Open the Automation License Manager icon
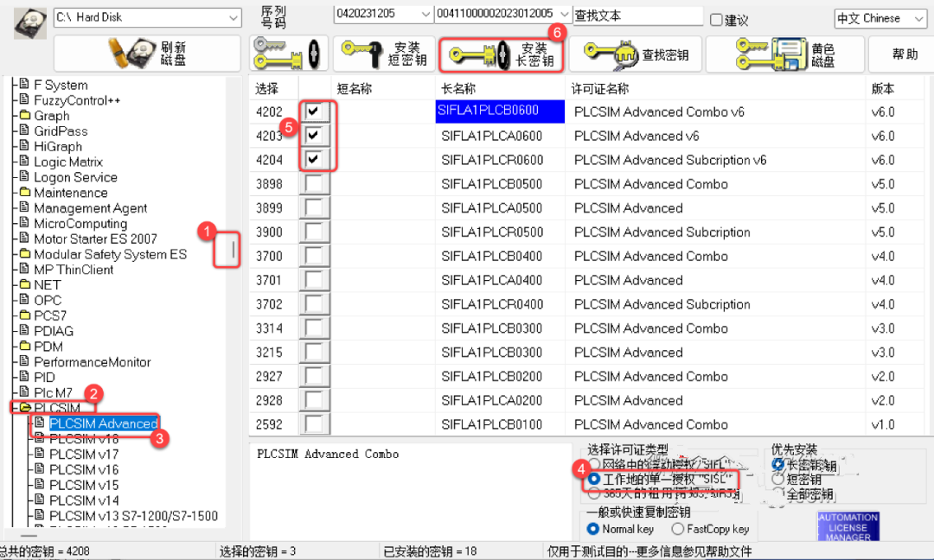The image size is (934, 560). [848, 526]
